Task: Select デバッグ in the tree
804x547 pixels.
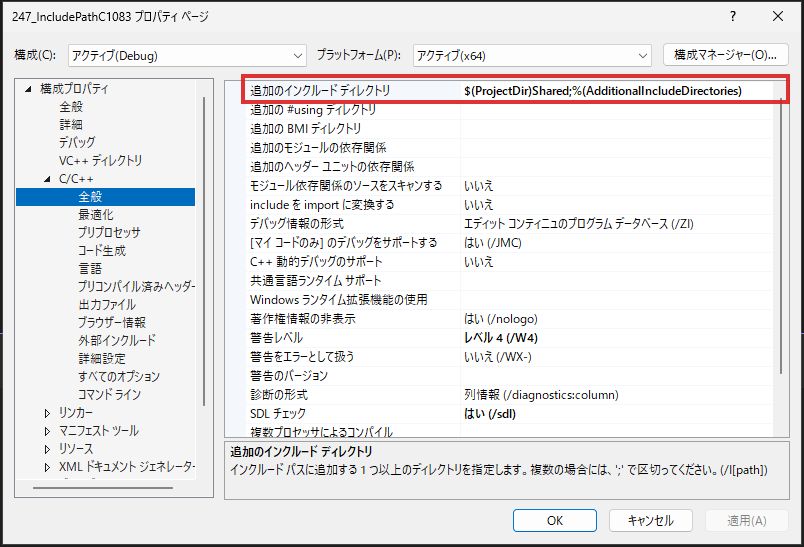Action: 77,142
